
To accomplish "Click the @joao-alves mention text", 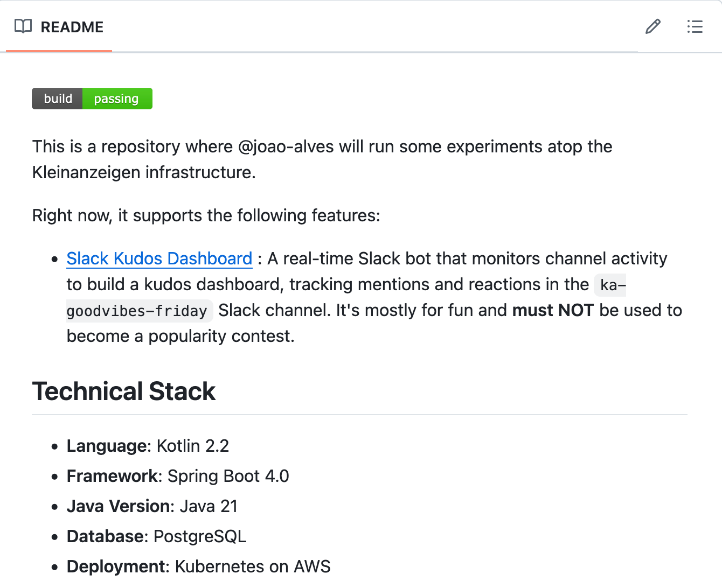I will (x=286, y=146).
